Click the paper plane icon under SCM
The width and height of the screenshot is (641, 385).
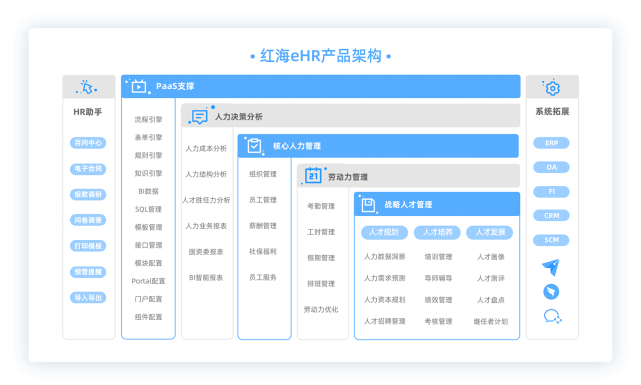pyautogui.click(x=551, y=267)
